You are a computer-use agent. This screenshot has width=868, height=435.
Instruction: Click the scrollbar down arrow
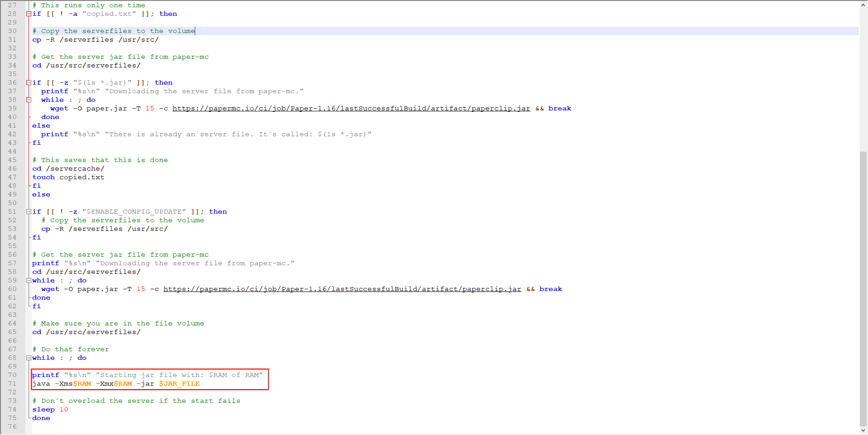[863, 430]
